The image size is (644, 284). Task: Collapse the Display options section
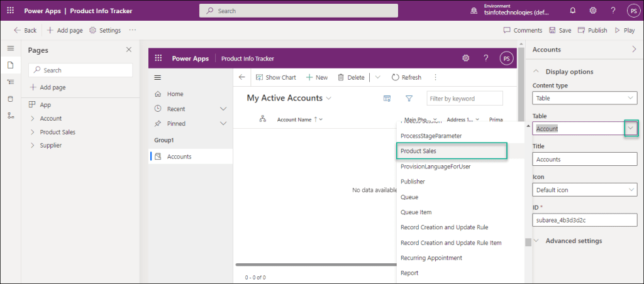pyautogui.click(x=536, y=72)
